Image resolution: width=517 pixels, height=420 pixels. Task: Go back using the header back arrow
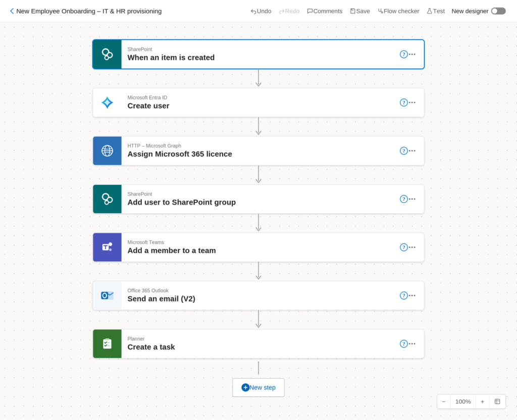click(x=12, y=11)
